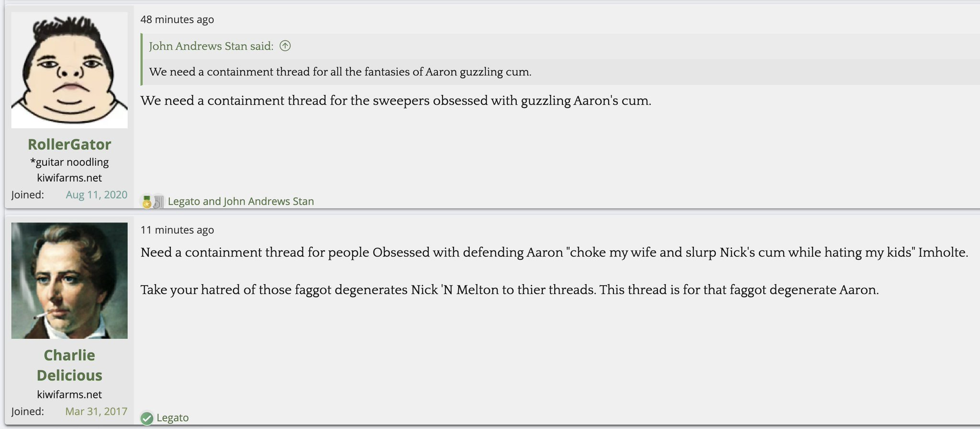Screen dimensions: 980x429
Task: View reactions by Legato and John Andrews Stan
Action: 241,201
